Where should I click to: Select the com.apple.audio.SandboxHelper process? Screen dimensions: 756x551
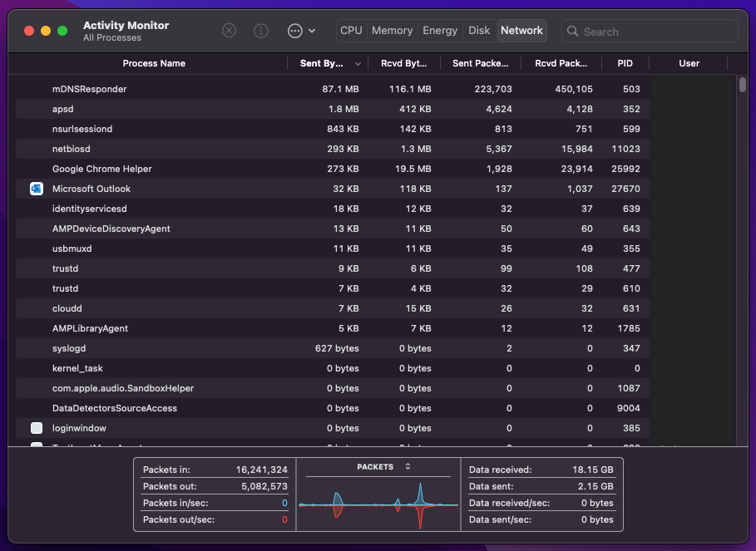tap(333, 388)
